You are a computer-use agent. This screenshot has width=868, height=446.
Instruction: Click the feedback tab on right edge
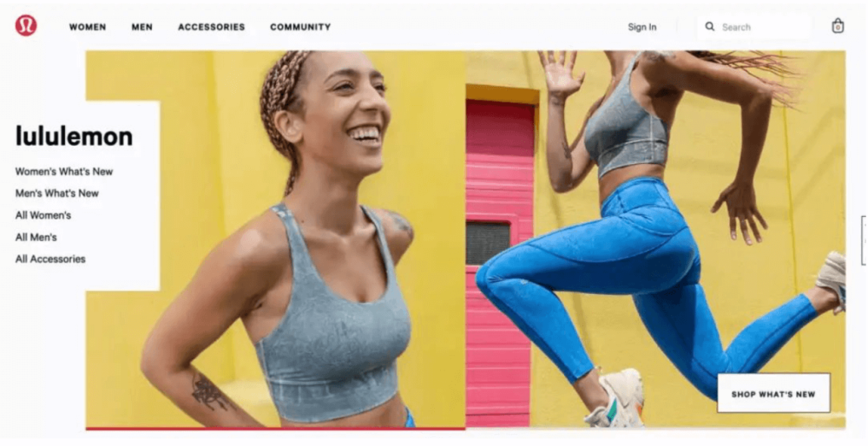point(865,240)
